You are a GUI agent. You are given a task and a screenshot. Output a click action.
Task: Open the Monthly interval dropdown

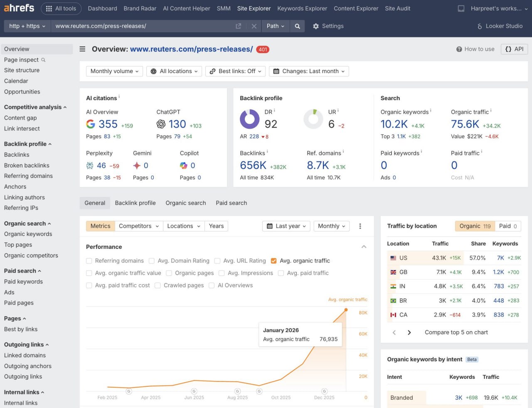pyautogui.click(x=331, y=226)
